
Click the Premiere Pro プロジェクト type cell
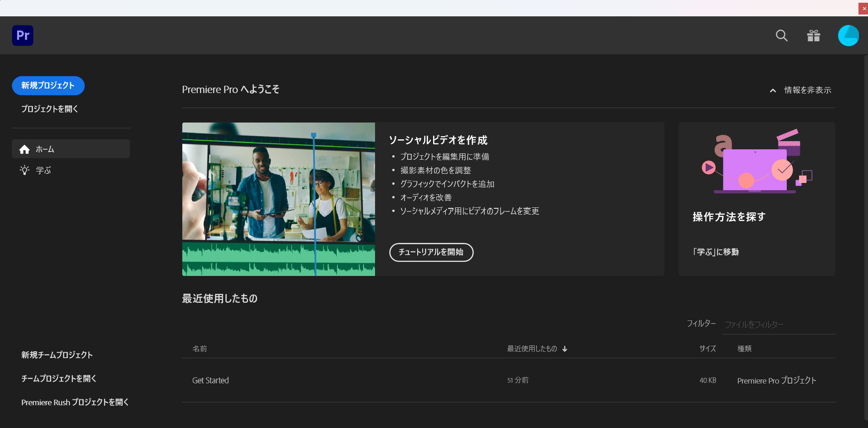[776, 380]
